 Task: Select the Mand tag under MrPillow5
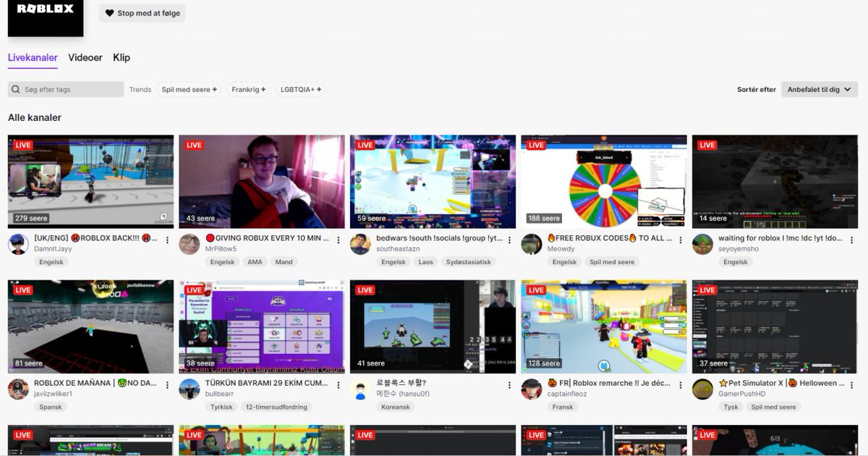click(x=284, y=262)
